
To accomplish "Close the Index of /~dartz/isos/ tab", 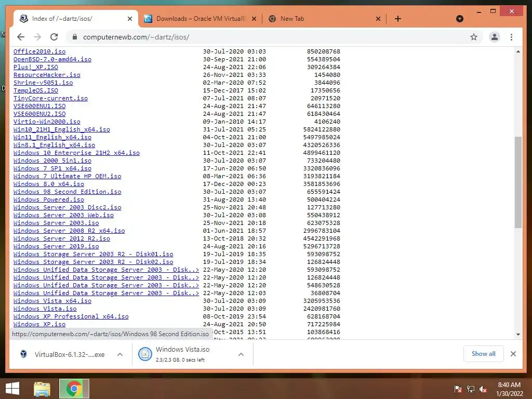I will click(x=129, y=19).
